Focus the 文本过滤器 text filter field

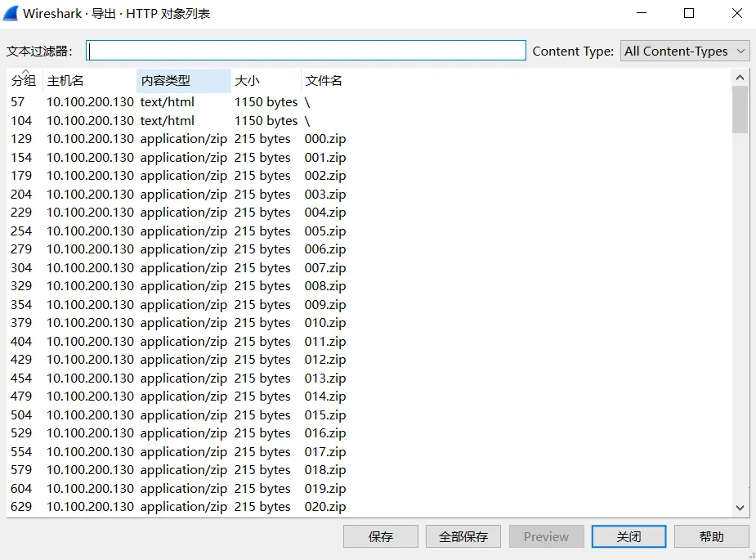coord(306,50)
